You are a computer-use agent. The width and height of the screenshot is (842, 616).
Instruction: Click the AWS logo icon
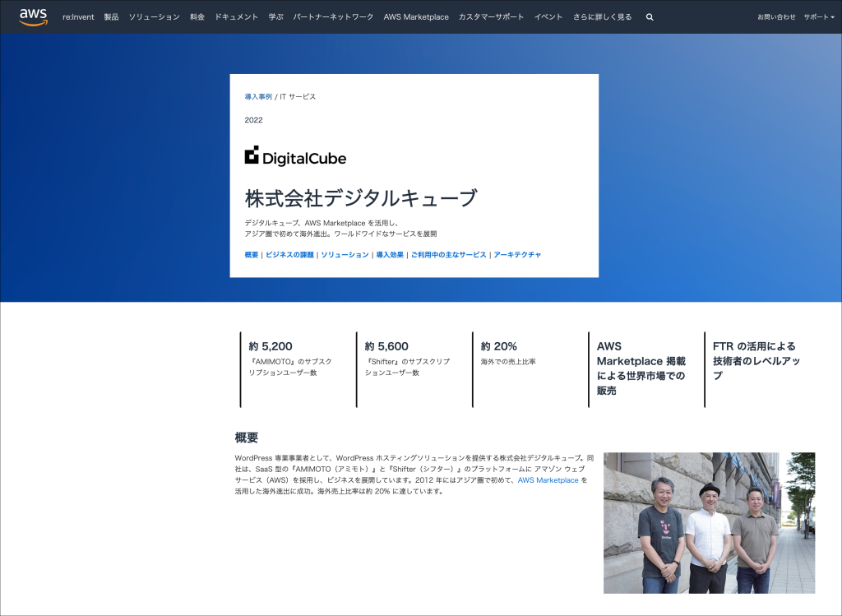[x=33, y=16]
